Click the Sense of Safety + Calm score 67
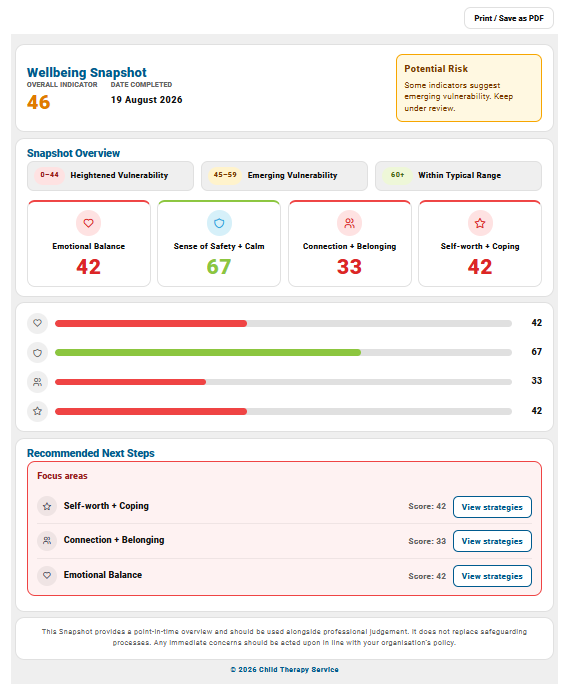The image size is (578, 689). 219,267
